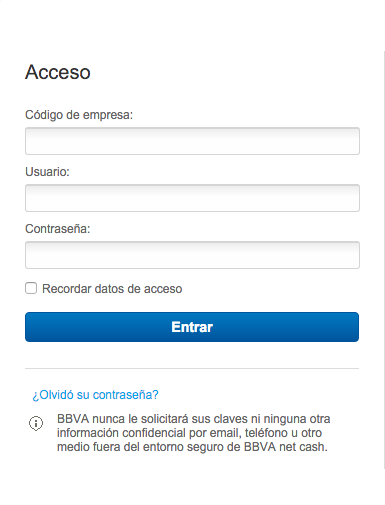Open the ¿Olvidó su contraseña? link

tap(95, 395)
